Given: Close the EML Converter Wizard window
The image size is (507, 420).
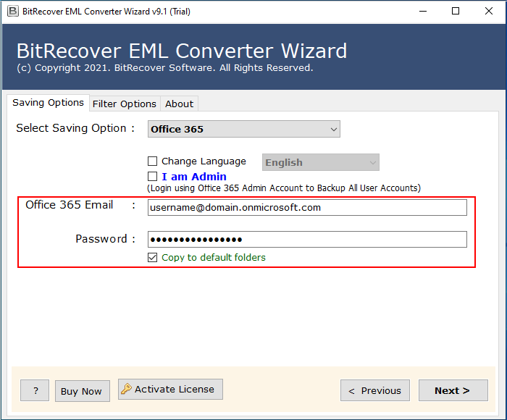Looking at the screenshot, I should pos(488,11).
